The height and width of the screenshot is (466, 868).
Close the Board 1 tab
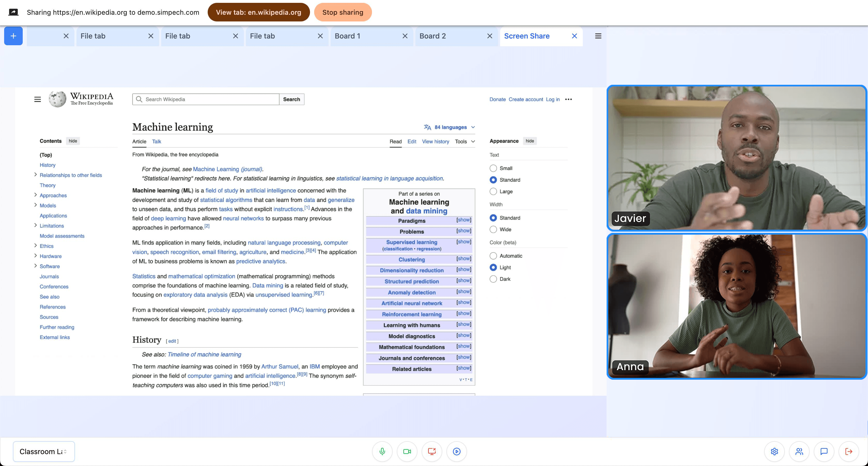pos(405,36)
